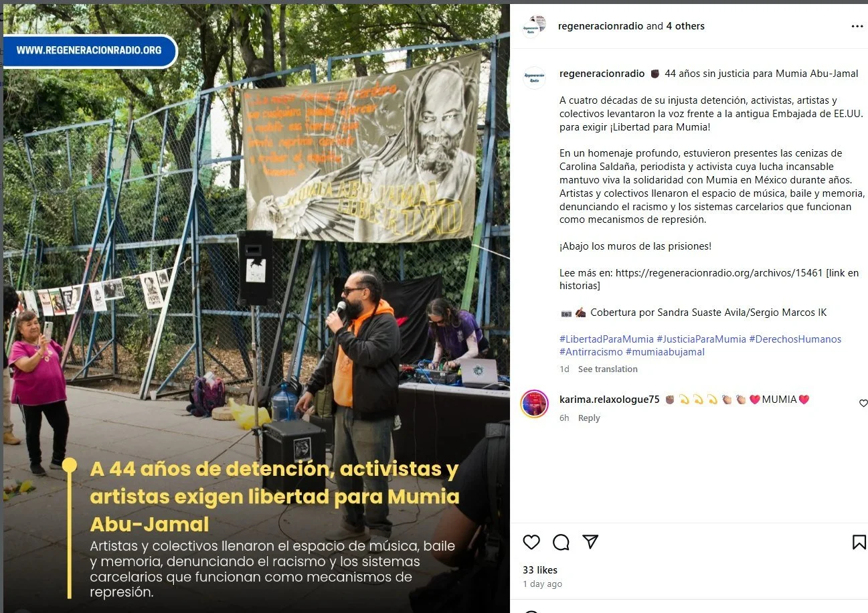View the 33 likes list
Screen dimensions: 868x613
(x=540, y=570)
